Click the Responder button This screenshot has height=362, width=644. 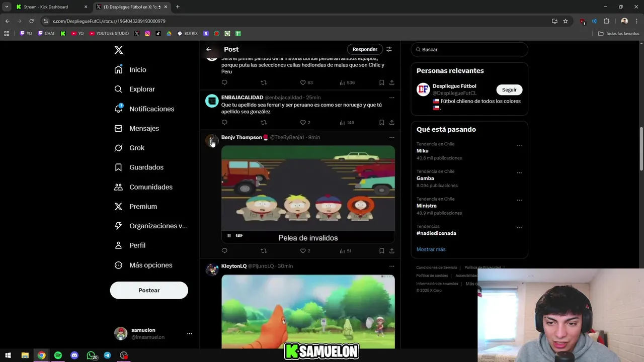click(x=365, y=49)
